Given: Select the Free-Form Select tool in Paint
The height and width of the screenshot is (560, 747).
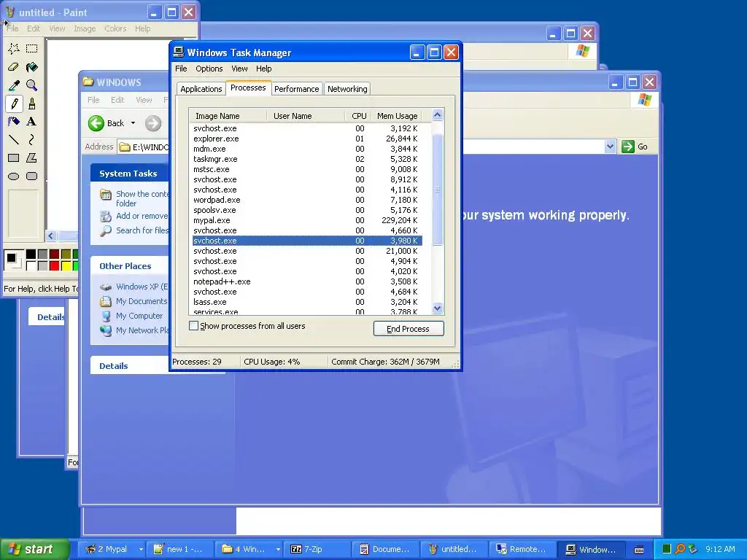Looking at the screenshot, I should tap(14, 49).
